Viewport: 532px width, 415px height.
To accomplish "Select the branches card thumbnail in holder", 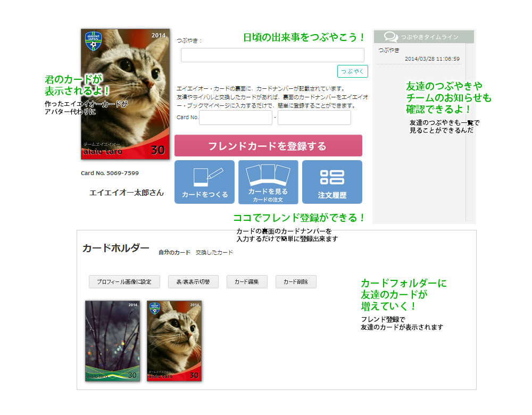I will [x=112, y=341].
